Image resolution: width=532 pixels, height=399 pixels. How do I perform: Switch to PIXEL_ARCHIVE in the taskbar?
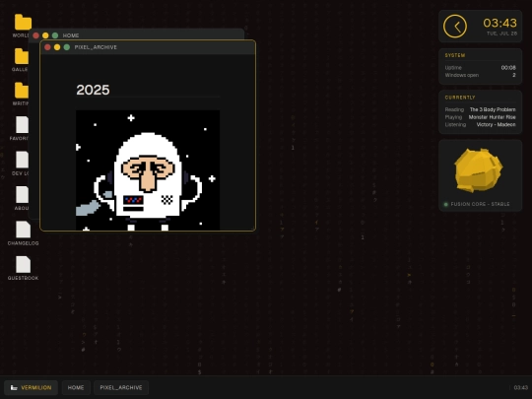[121, 387]
